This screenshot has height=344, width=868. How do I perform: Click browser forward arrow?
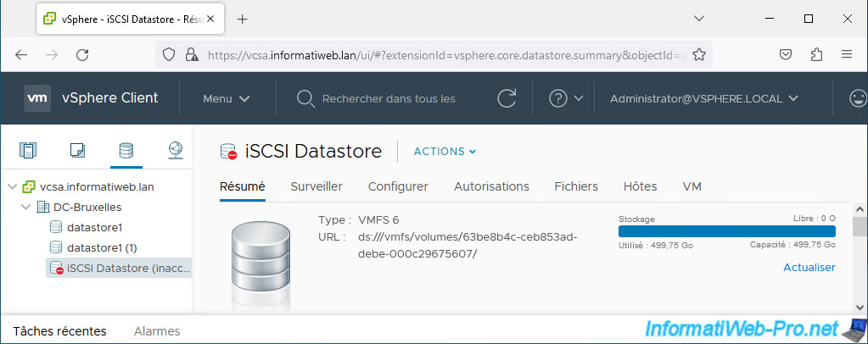pos(52,54)
